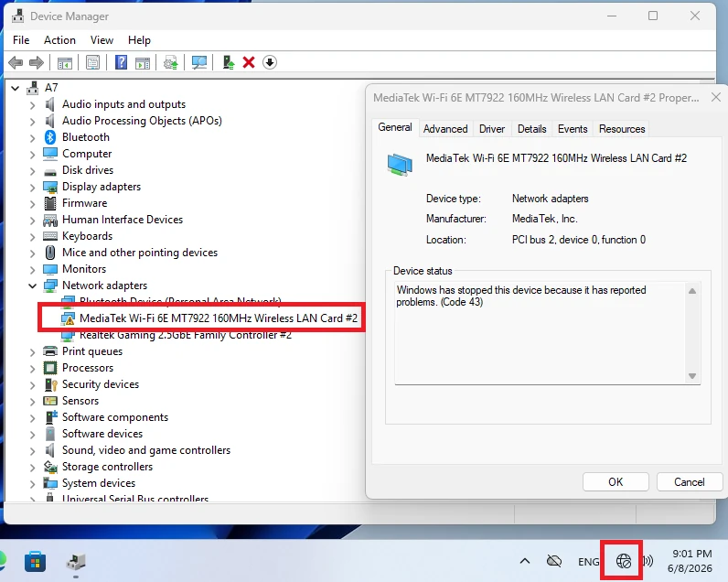Switch to the Advanced tab

tap(445, 129)
